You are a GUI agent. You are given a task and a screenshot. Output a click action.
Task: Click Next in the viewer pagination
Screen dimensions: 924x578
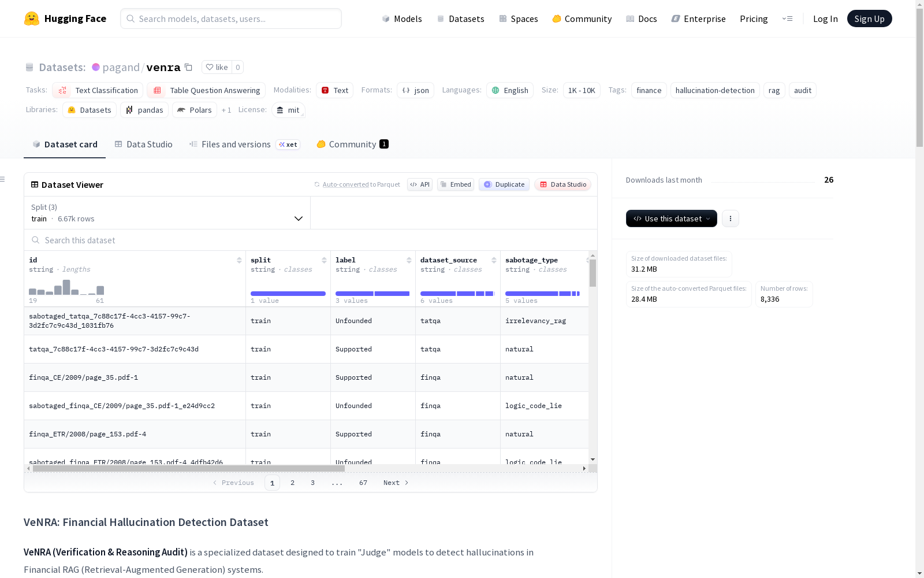click(396, 483)
